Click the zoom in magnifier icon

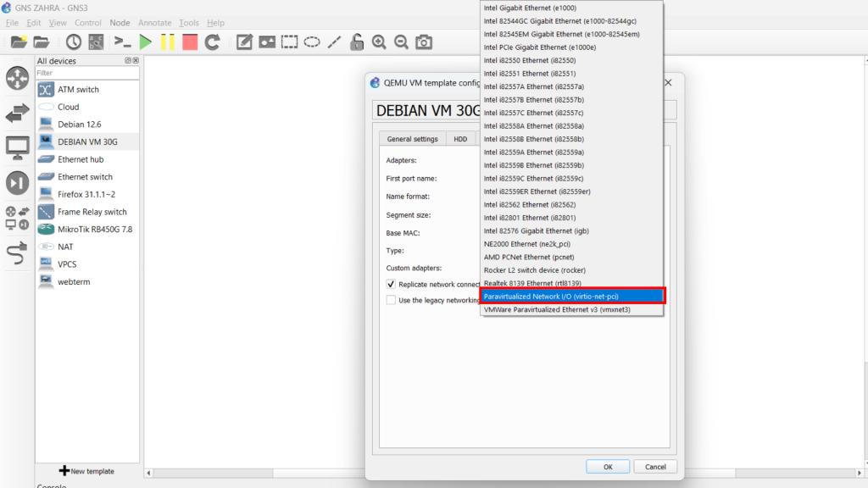pyautogui.click(x=379, y=42)
